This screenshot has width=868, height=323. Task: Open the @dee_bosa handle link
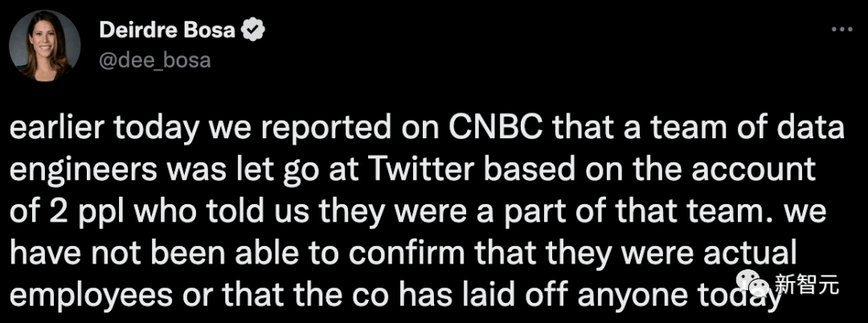[x=154, y=59]
